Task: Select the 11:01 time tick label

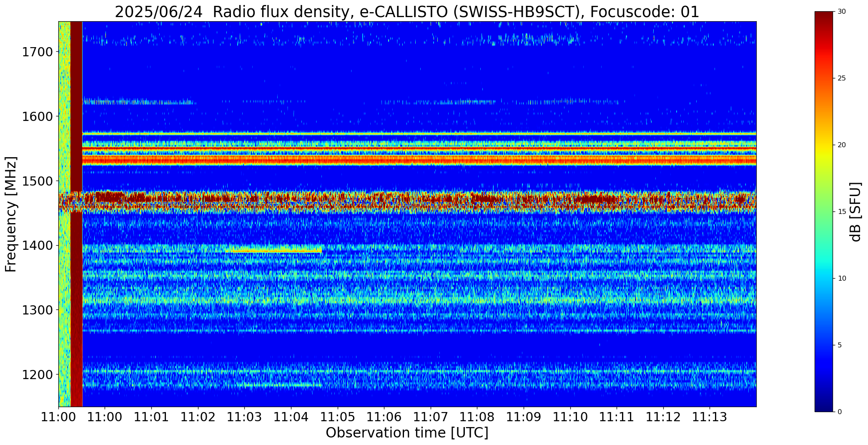Action: [151, 417]
